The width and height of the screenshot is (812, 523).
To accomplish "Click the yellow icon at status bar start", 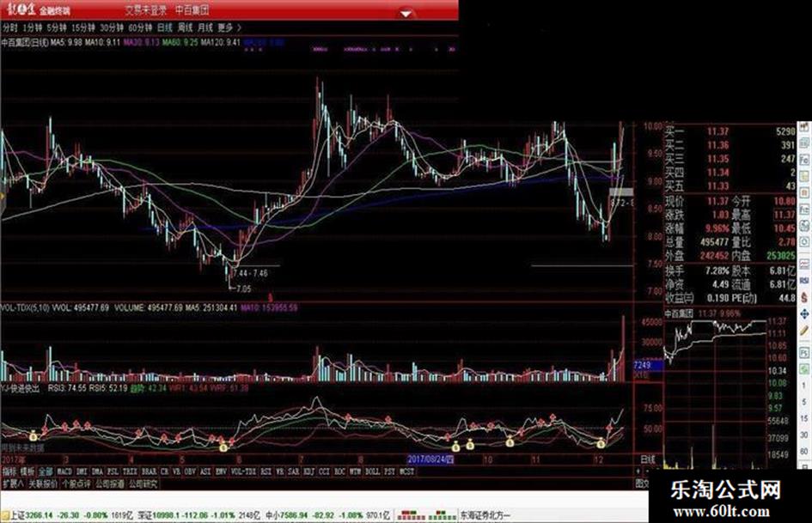I will pyautogui.click(x=5, y=515).
